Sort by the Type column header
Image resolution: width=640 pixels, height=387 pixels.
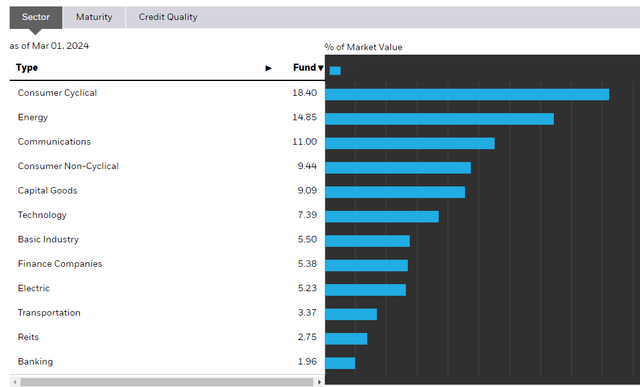click(27, 68)
